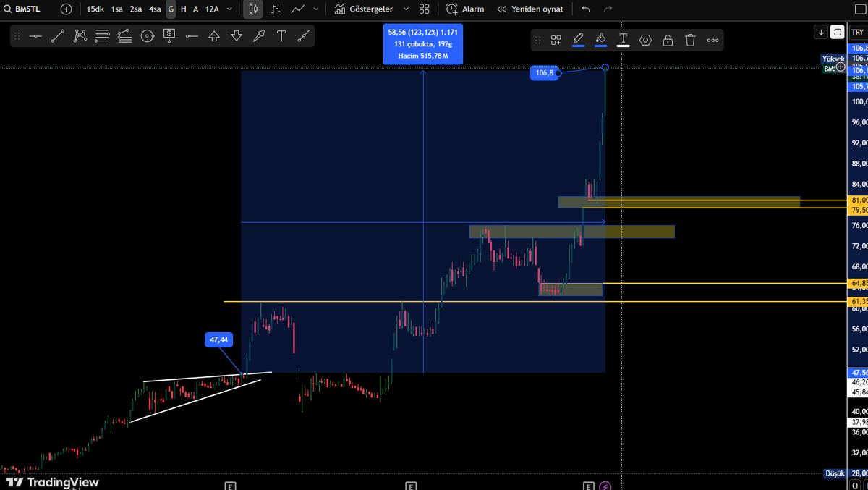Open the TradingView logo link
868x490 pixels.
[52, 482]
